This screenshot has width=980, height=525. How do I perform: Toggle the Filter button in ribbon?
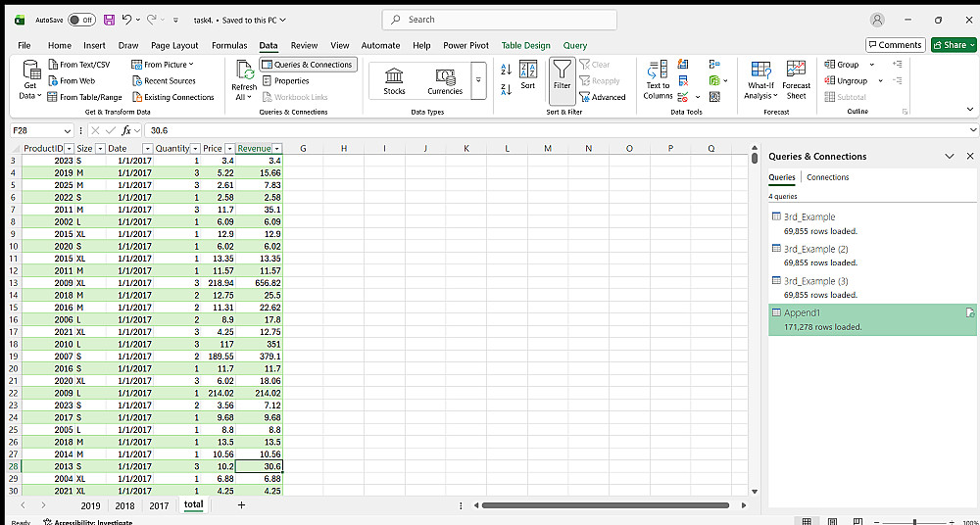[562, 81]
